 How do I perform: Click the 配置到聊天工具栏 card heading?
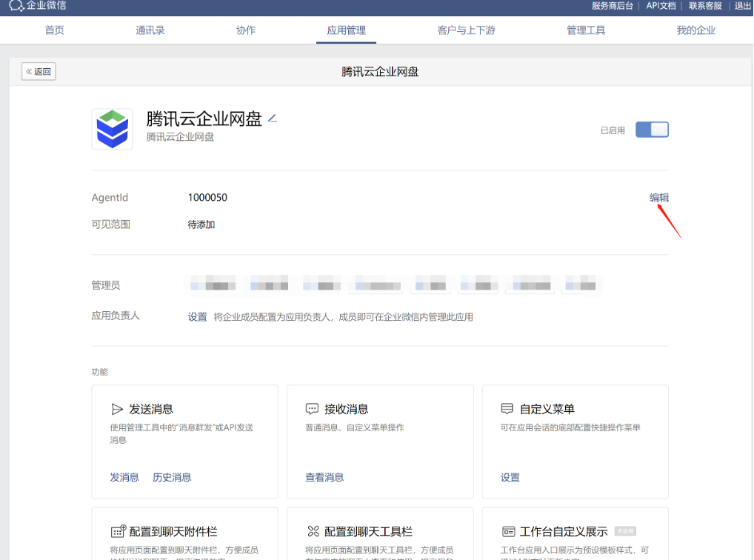pyautogui.click(x=368, y=532)
